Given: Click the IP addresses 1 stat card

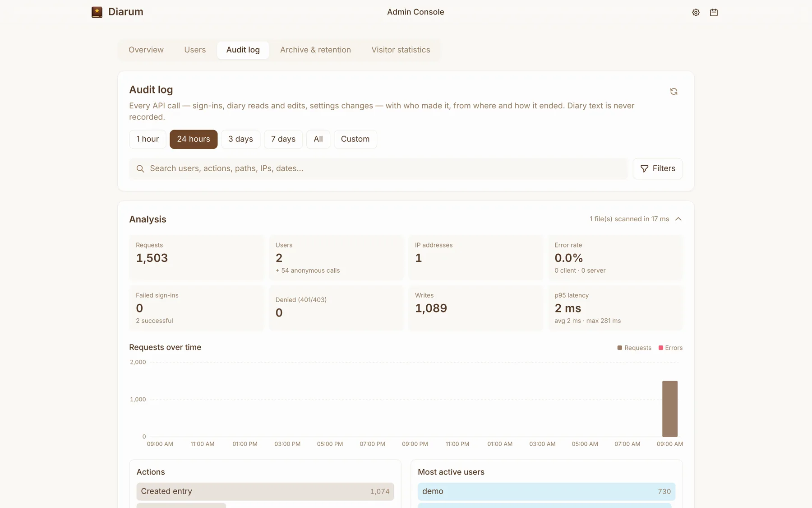Looking at the screenshot, I should (476, 258).
